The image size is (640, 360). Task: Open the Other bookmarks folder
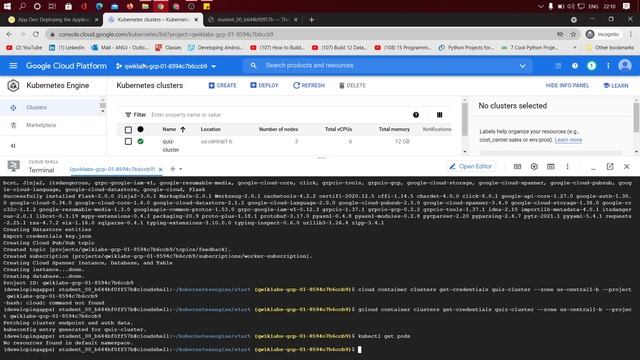pyautogui.click(x=610, y=48)
